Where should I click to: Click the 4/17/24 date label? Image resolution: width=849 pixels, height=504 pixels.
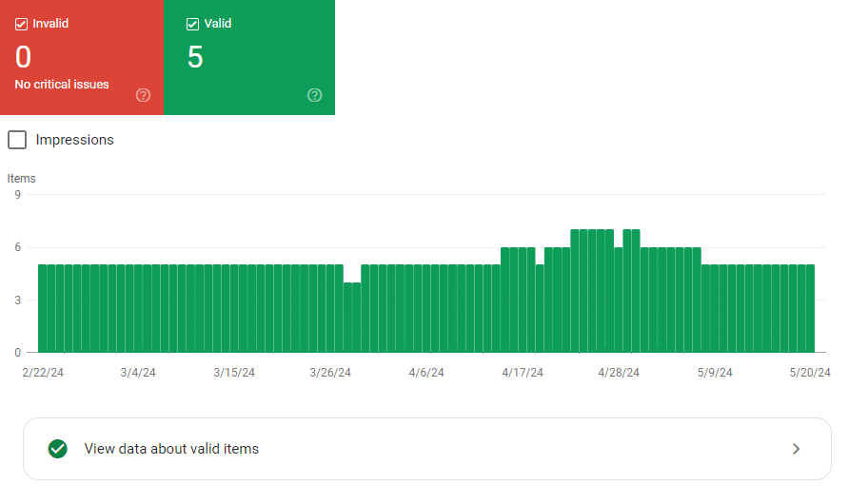pyautogui.click(x=523, y=373)
